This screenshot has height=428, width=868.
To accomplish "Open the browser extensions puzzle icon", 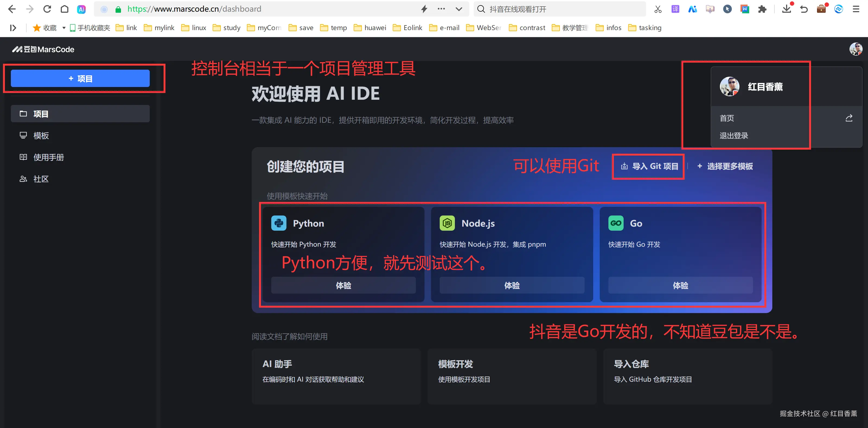I will (x=762, y=9).
